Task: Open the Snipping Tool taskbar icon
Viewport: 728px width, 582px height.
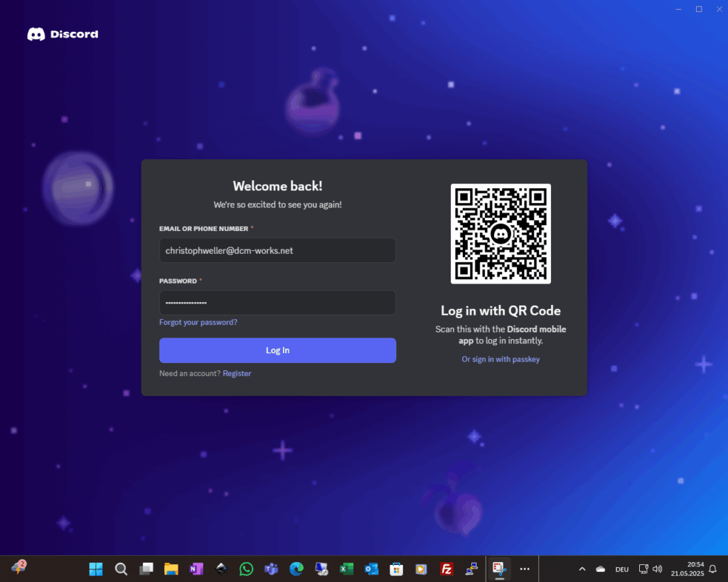Action: [499, 569]
